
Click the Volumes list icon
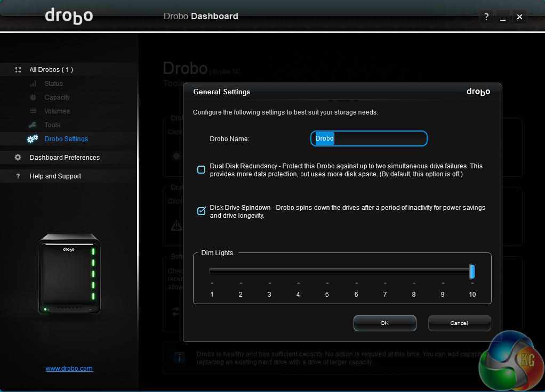tap(33, 111)
